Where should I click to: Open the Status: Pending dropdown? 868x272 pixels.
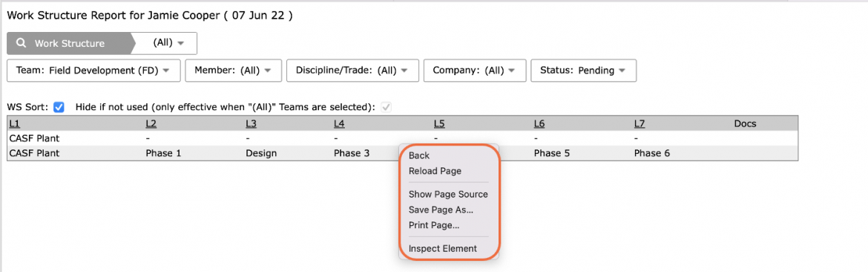(583, 71)
